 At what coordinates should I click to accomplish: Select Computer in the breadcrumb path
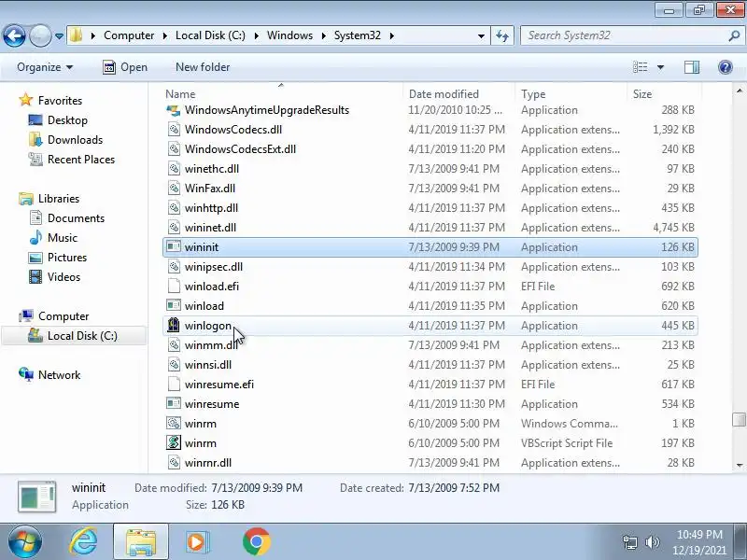tap(129, 35)
